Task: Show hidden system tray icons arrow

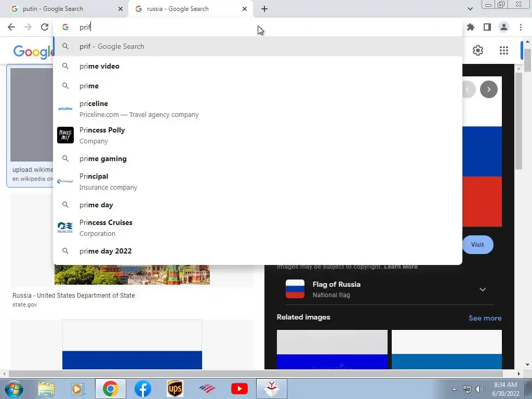Action: (x=454, y=389)
